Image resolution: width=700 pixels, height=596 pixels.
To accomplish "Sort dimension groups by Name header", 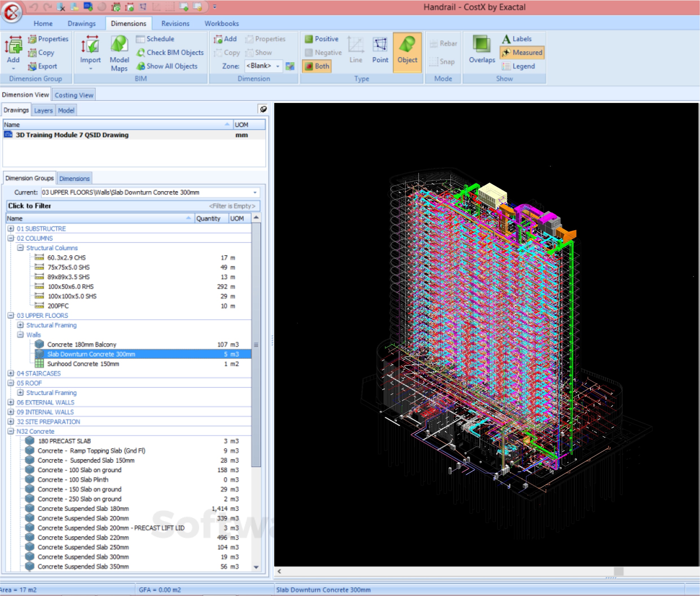I will coord(100,218).
